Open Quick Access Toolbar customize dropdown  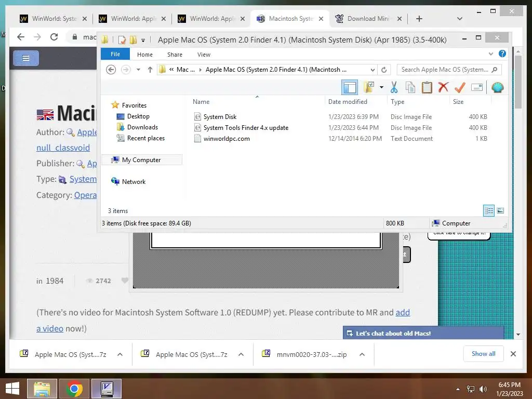tap(143, 41)
